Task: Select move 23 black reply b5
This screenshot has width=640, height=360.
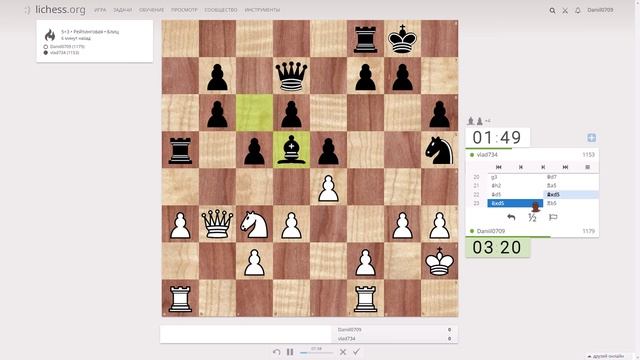Action: point(571,203)
